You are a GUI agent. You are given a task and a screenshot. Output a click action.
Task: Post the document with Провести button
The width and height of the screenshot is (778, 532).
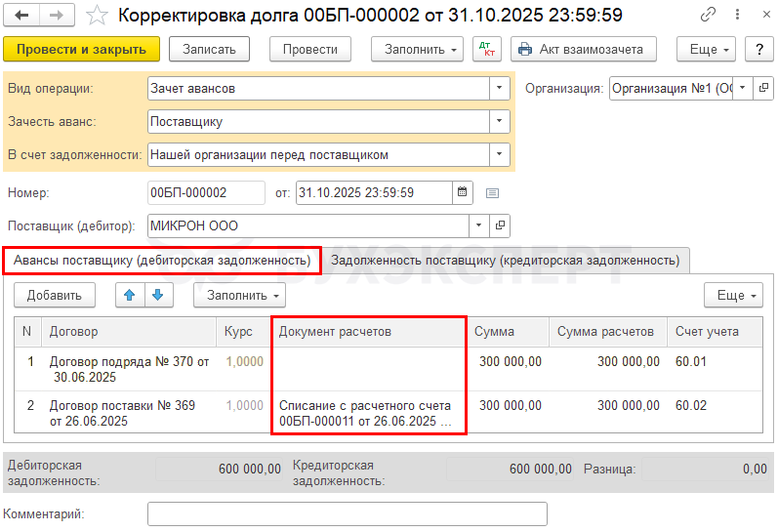[x=310, y=49]
